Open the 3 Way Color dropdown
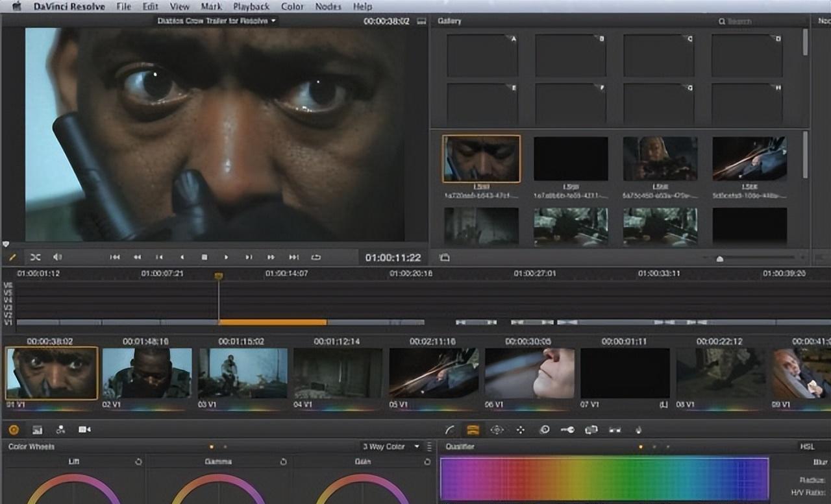This screenshot has width=831, height=504. pos(391,447)
